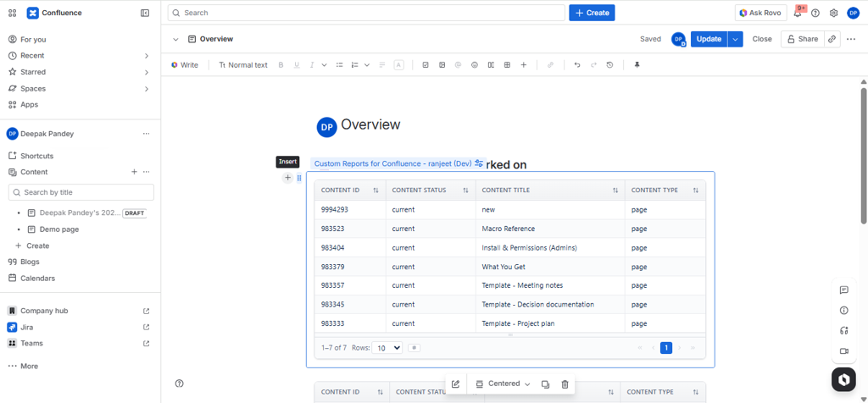Expand the Starred menu chevron
The image size is (868, 403).
(147, 73)
